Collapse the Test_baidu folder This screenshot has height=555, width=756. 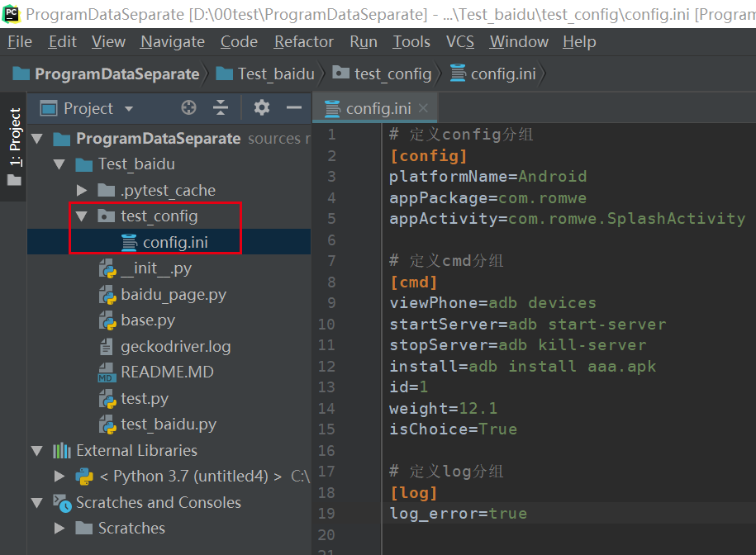point(59,164)
